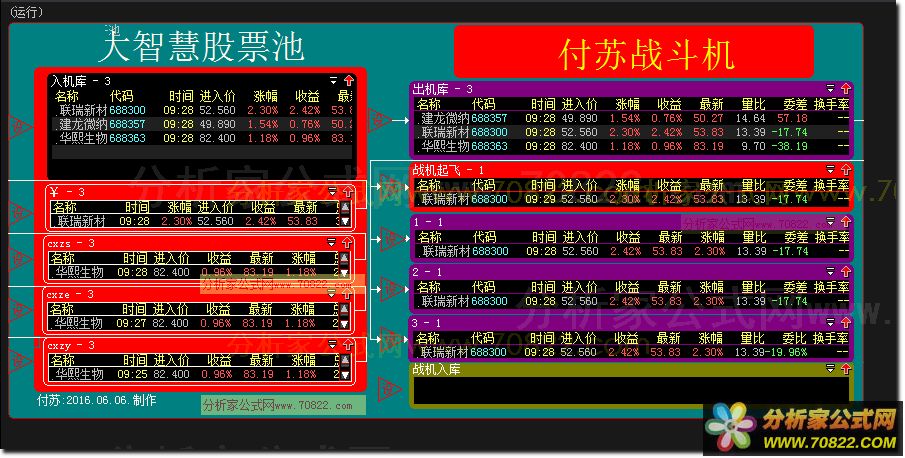Image resolution: width=905 pixels, height=458 pixels.
Task: Click empty list area of 战机入库 panel
Action: [630, 390]
